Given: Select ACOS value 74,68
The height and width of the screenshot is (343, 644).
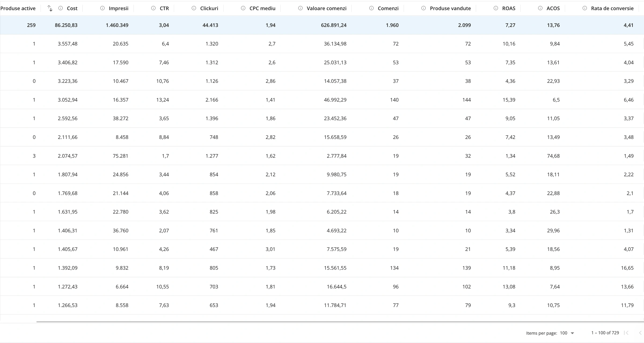Looking at the screenshot, I should pos(553,156).
